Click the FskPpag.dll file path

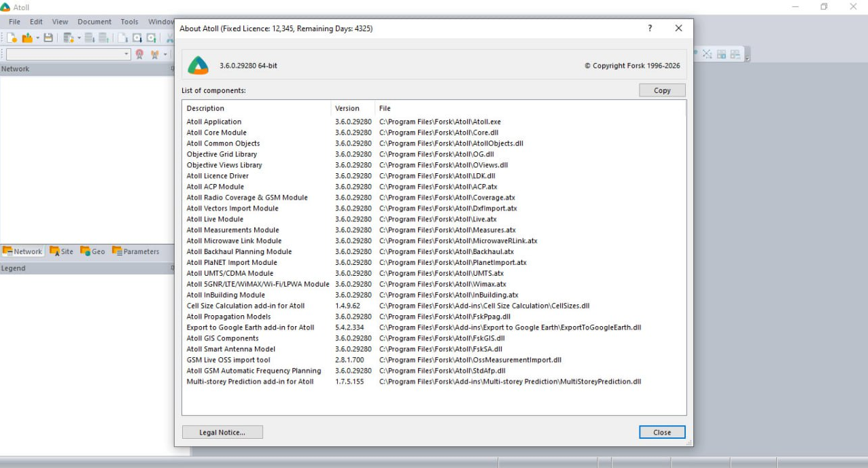445,317
